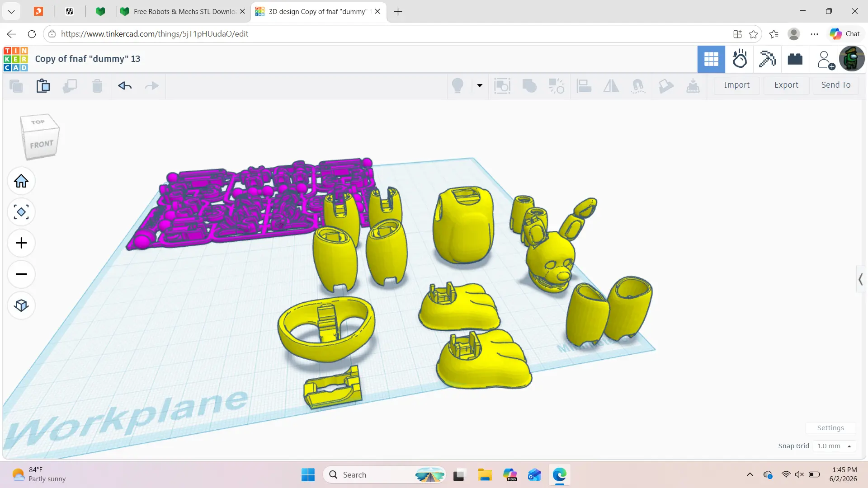Click the Workplane tool icon
The width and height of the screenshot is (868, 488).
[693, 85]
